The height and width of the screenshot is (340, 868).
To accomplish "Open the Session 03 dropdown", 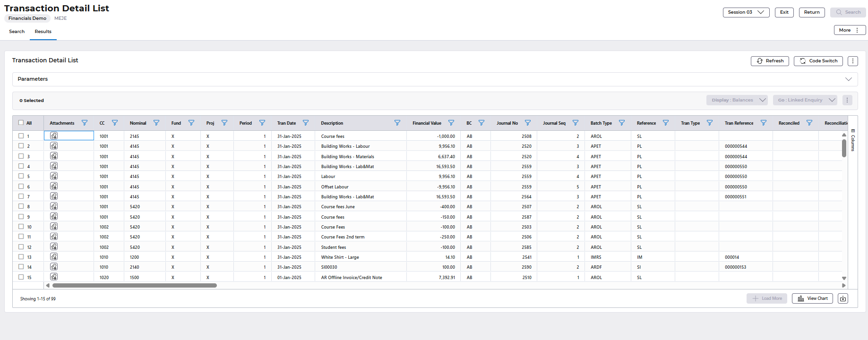I will click(746, 12).
